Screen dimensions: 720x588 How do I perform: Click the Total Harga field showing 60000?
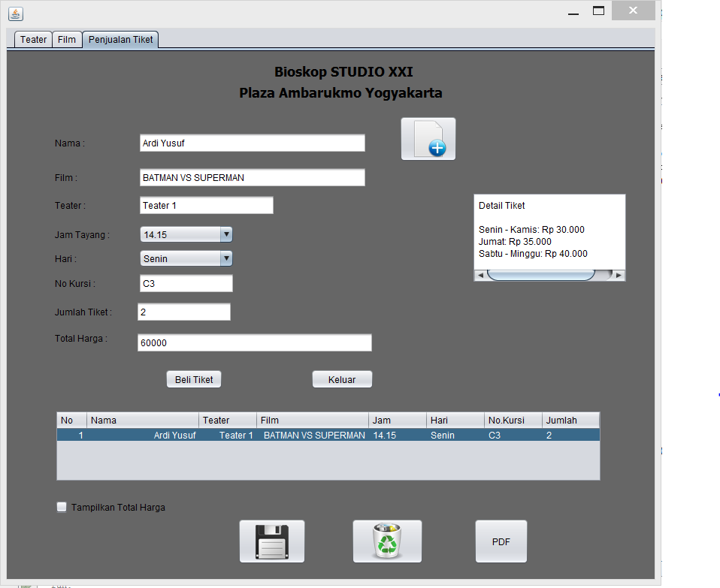point(254,342)
